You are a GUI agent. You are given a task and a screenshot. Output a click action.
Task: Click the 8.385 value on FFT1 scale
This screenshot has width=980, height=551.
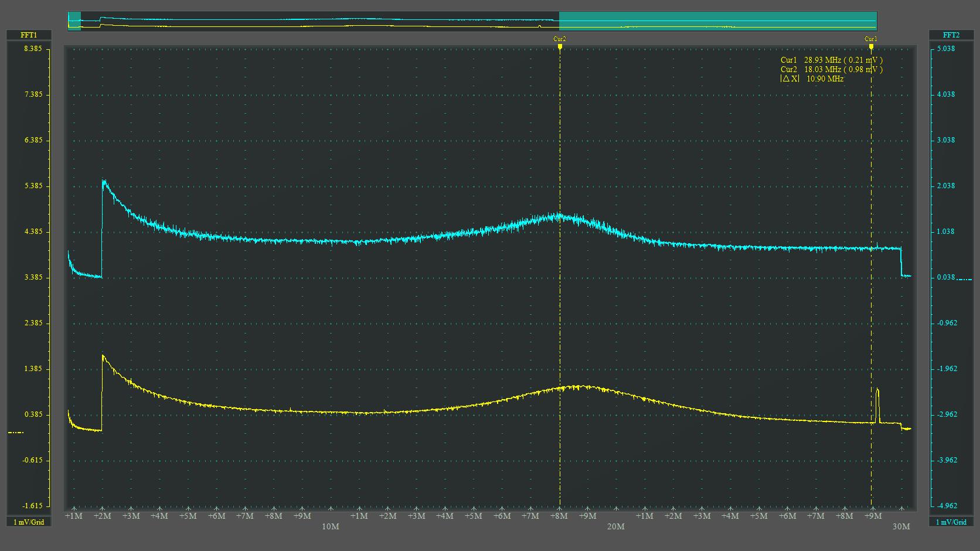point(33,49)
